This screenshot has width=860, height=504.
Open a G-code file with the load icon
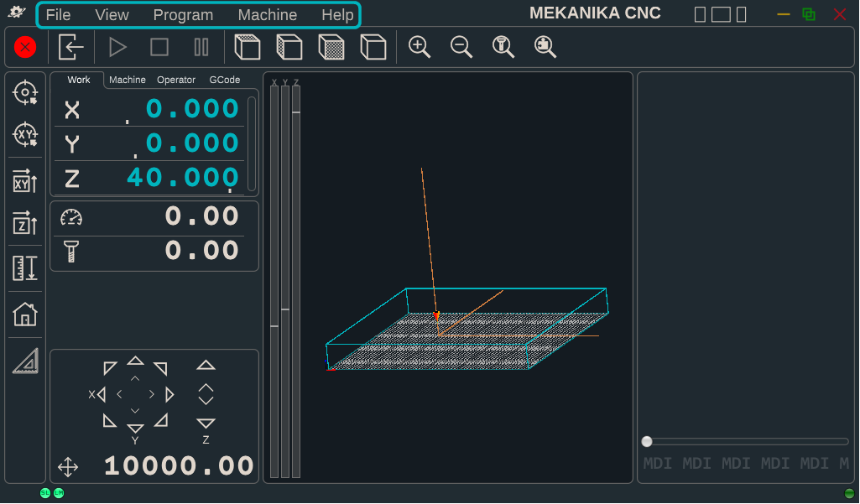point(70,47)
